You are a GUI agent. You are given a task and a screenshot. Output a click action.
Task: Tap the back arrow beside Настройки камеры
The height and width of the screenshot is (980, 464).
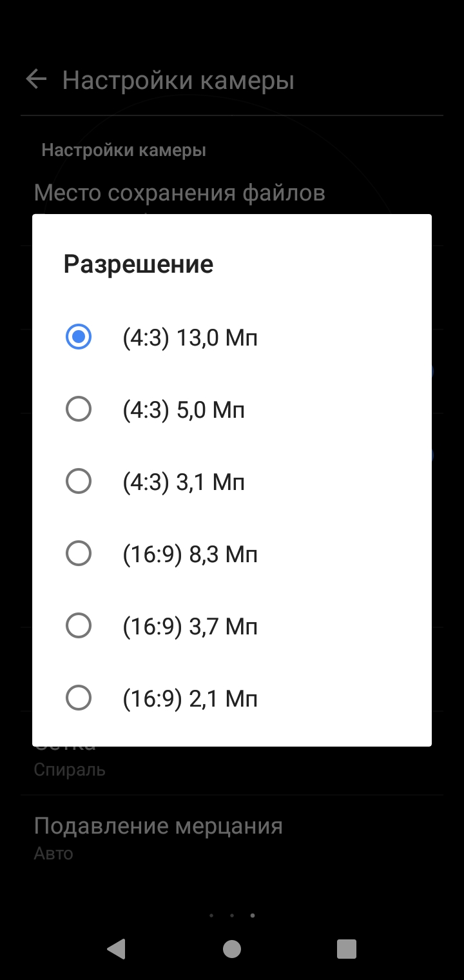[x=36, y=80]
